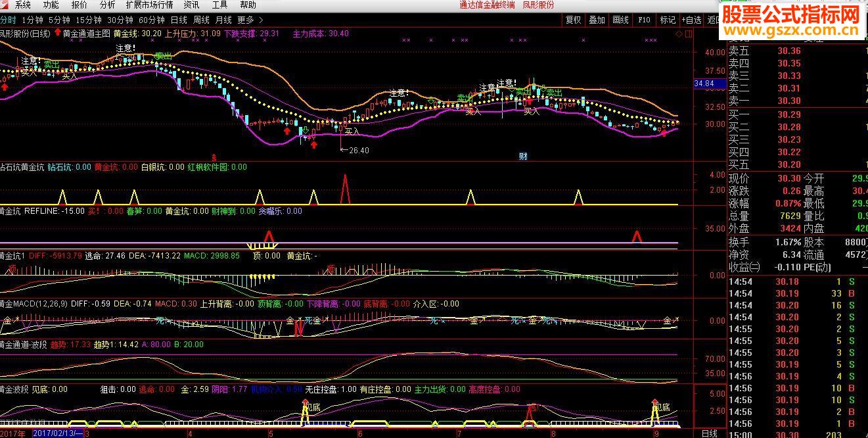Click the small panel icon beside the diamond
This screenshot has width=868, height=438.
click(688, 33)
